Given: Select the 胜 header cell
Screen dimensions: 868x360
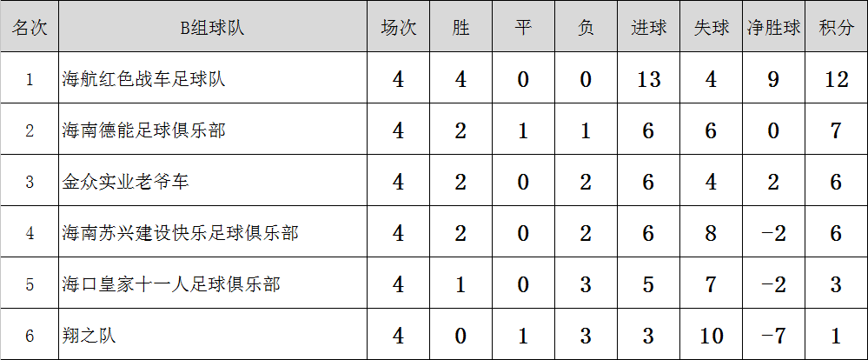Looking at the screenshot, I should pos(461,27).
